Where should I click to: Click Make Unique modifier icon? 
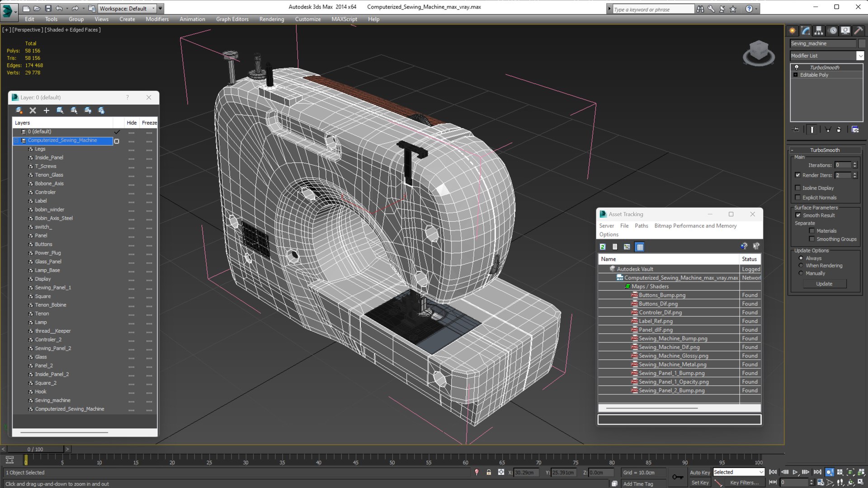828,130
